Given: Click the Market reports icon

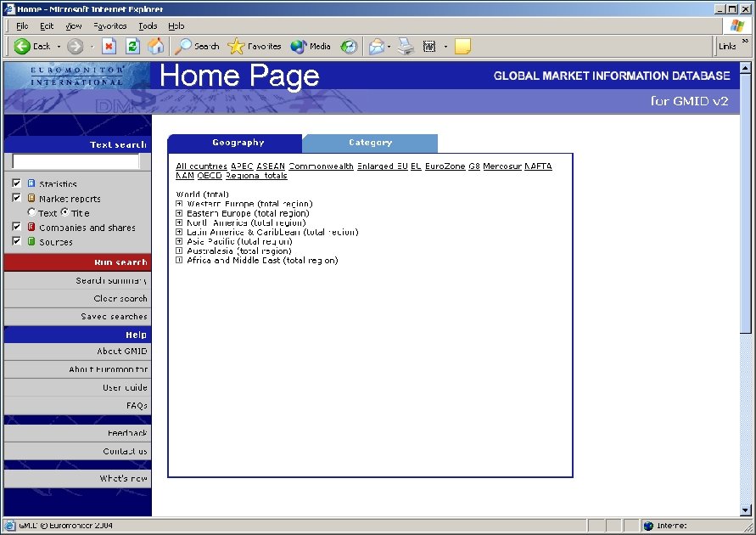Looking at the screenshot, I should pyautogui.click(x=31, y=198).
